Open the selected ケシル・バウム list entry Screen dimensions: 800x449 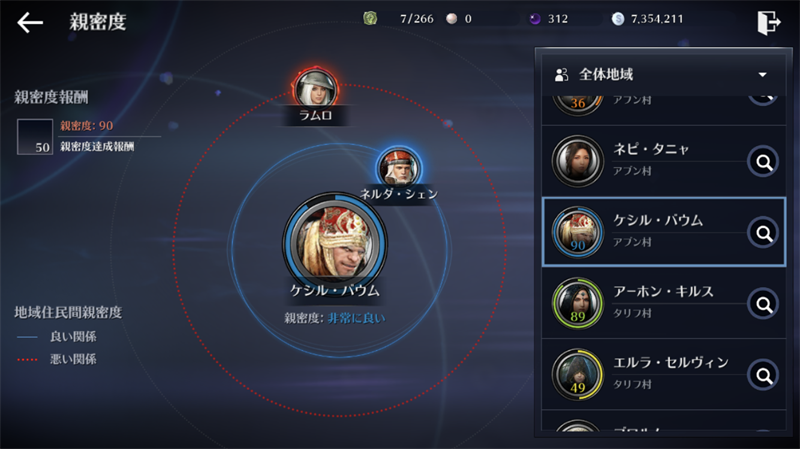coord(663,232)
